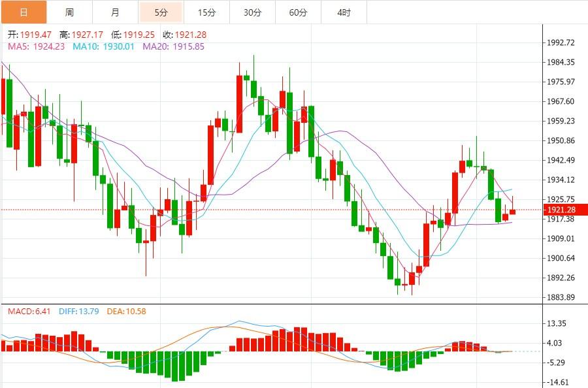Open the 4时 four-hour tab
The height and width of the screenshot is (388, 588).
344,12
